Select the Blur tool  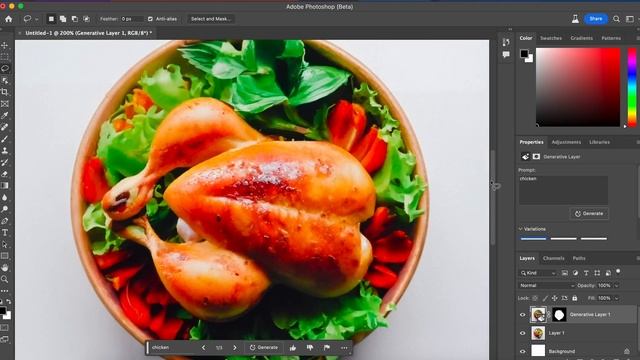(5, 198)
